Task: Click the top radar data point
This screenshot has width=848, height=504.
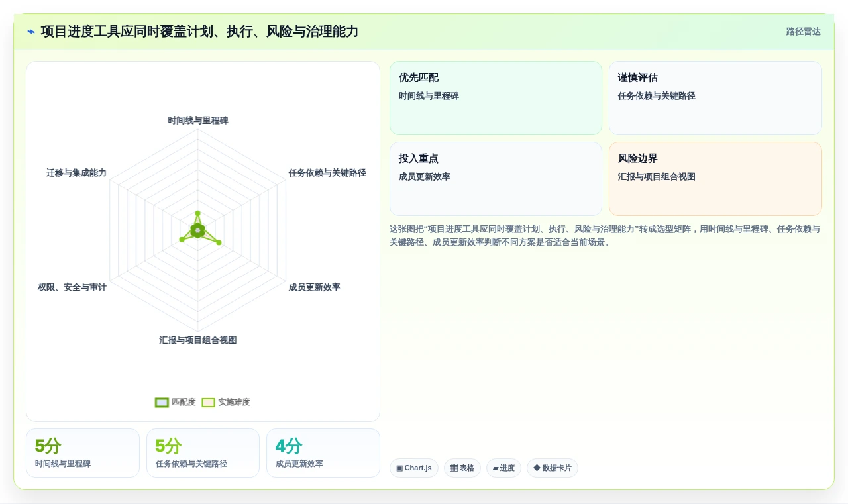Action: (197, 213)
